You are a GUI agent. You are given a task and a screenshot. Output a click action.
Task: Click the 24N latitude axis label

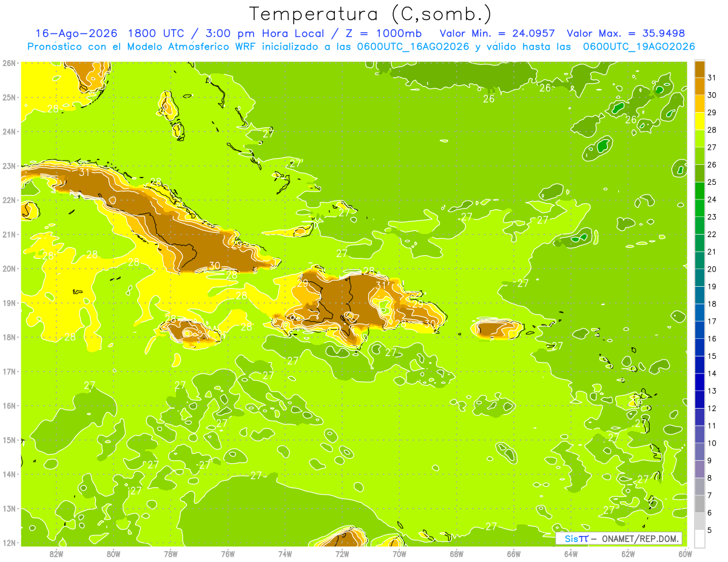8,132
